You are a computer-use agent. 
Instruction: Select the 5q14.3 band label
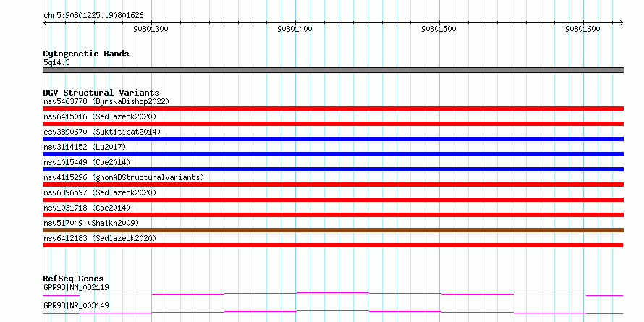click(56, 63)
